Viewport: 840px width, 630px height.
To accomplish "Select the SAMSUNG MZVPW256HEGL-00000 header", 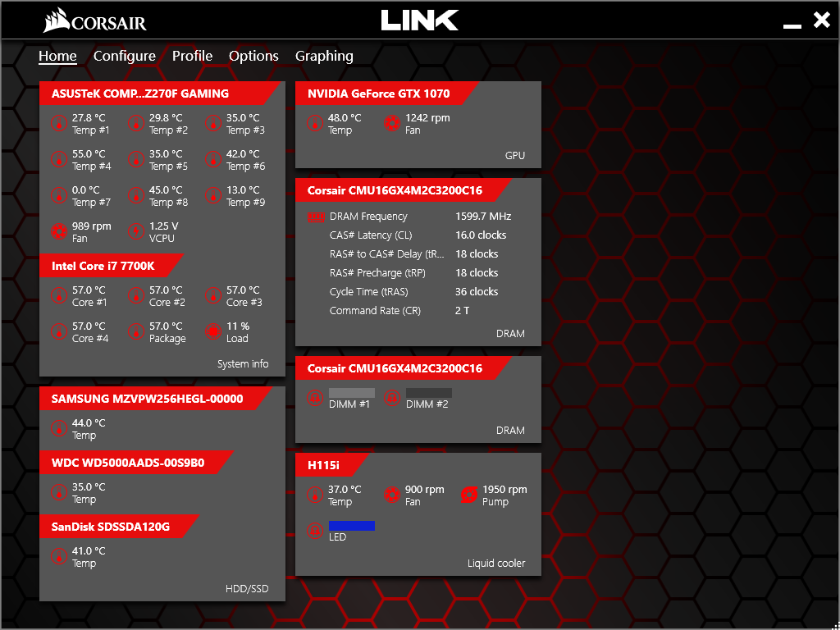I will pos(157,399).
